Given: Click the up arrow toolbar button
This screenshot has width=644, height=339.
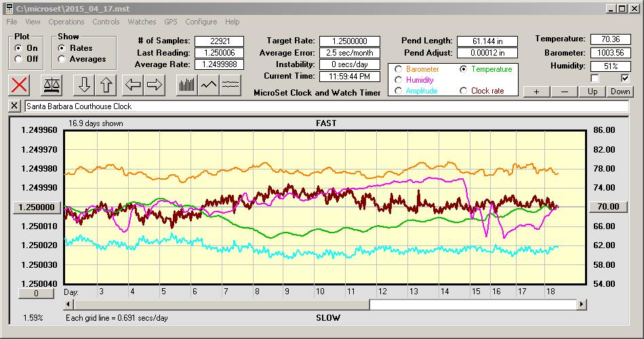Looking at the screenshot, I should pos(106,85).
